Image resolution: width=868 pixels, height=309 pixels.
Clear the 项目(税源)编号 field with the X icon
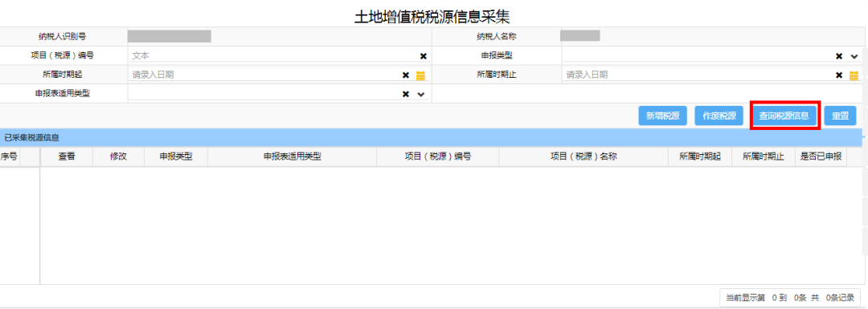(424, 56)
